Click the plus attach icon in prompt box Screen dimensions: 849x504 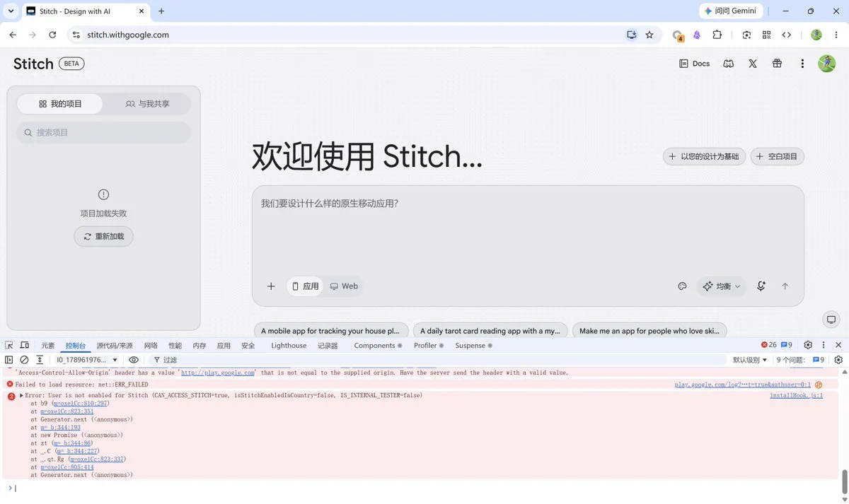click(271, 286)
